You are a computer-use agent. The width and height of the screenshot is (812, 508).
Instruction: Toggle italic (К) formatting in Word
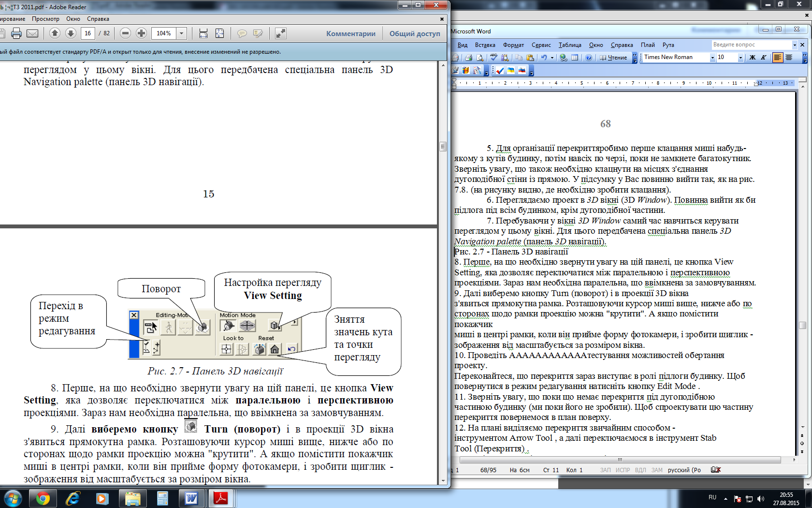(x=764, y=58)
